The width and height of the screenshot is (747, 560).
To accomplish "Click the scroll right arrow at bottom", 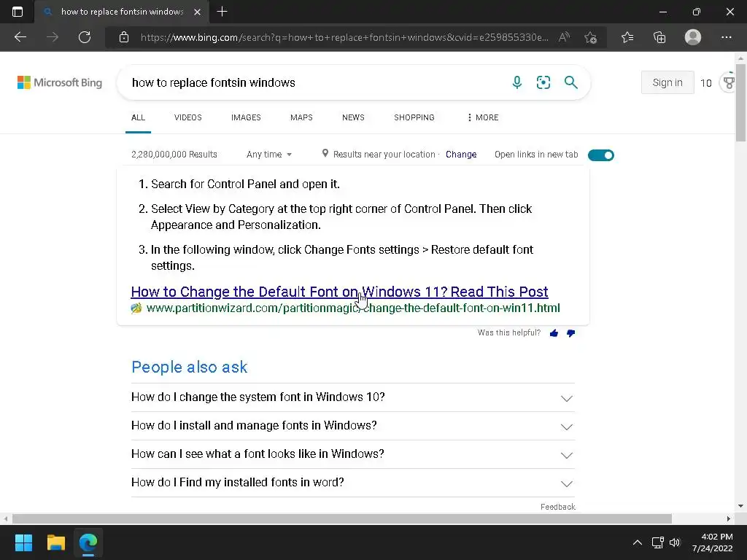I will (x=729, y=518).
